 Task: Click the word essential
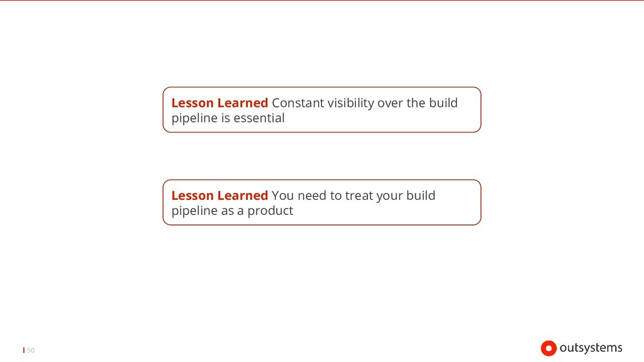pos(258,118)
